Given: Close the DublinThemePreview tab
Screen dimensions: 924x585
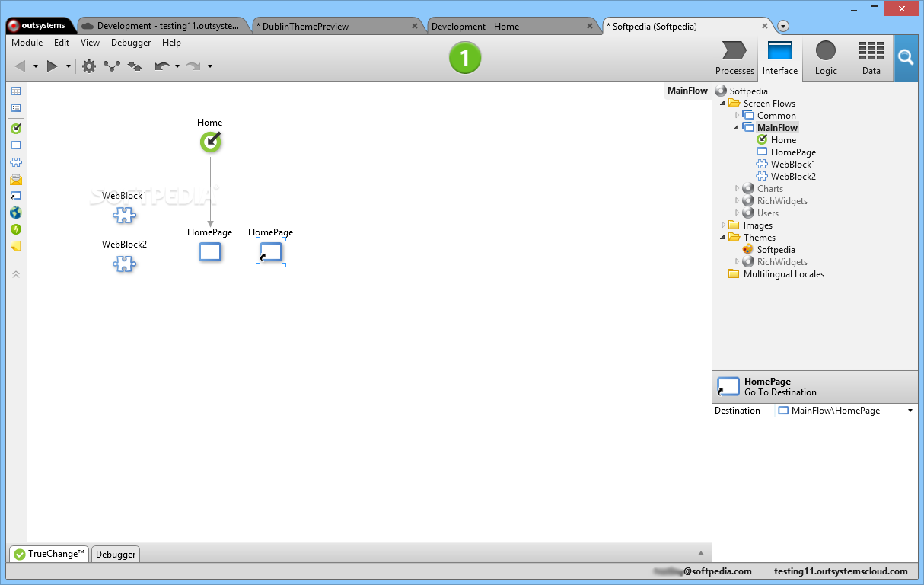Looking at the screenshot, I should (x=415, y=25).
